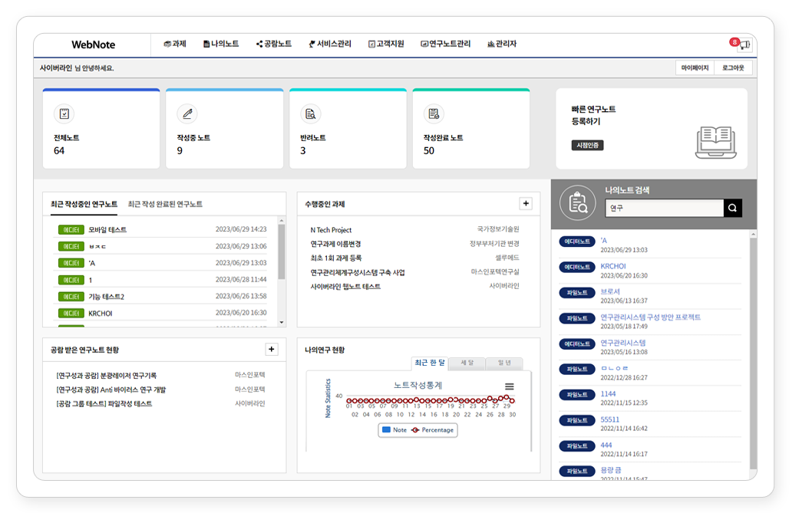Screen dimensions: 812x513
Task: Expand 공람 받은 연구노트 현황 with plus button
Action: tap(271, 349)
